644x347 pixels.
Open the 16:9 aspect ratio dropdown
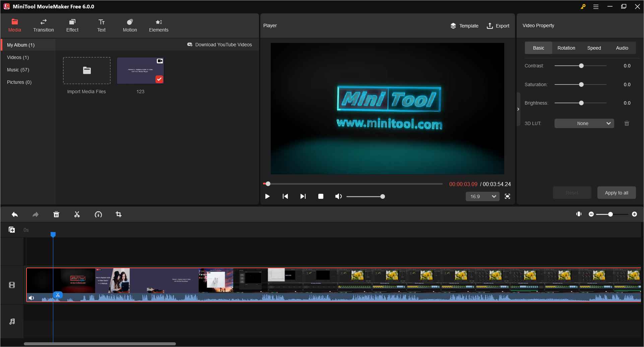tap(482, 196)
